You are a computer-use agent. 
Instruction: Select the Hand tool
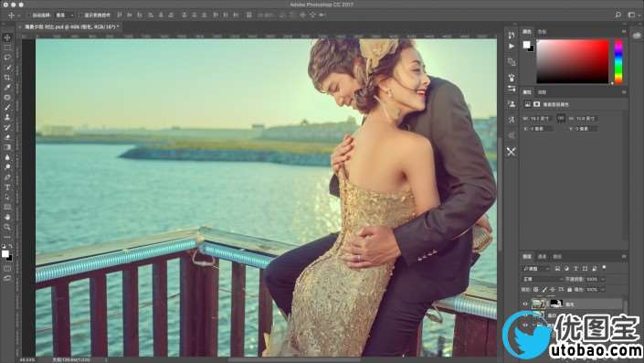point(7,217)
